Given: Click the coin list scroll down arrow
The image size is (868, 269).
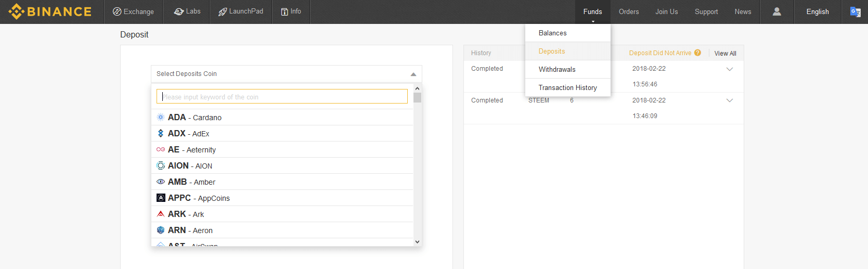Looking at the screenshot, I should pyautogui.click(x=417, y=242).
